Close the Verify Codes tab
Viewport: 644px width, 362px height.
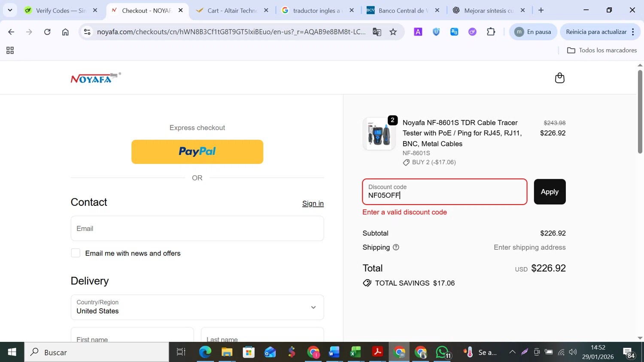[95, 10]
